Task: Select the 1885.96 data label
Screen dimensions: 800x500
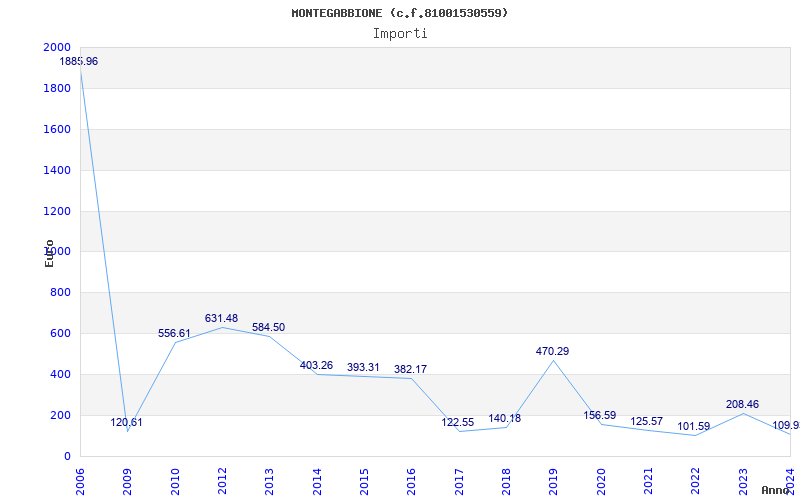Action: click(x=79, y=61)
